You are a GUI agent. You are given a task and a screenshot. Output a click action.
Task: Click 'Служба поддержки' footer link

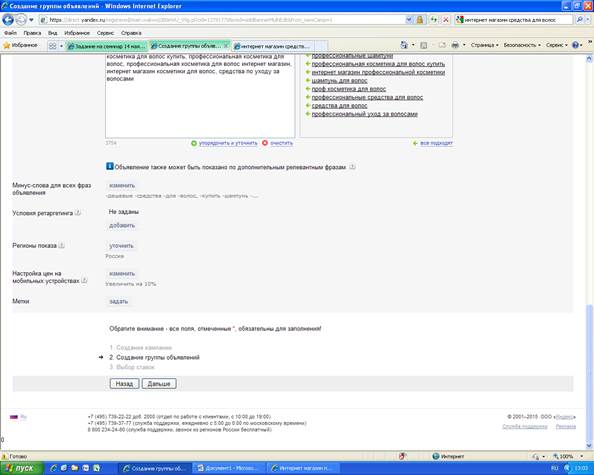tap(525, 427)
